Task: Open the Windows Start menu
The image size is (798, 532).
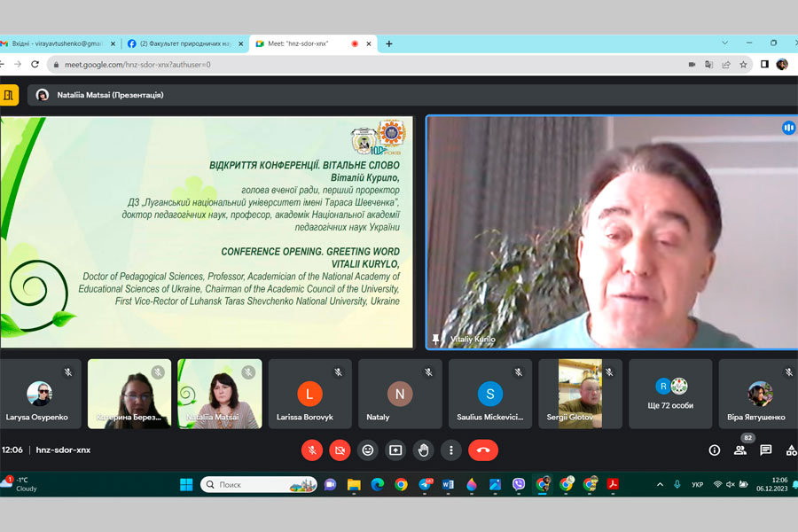Action: [186, 485]
